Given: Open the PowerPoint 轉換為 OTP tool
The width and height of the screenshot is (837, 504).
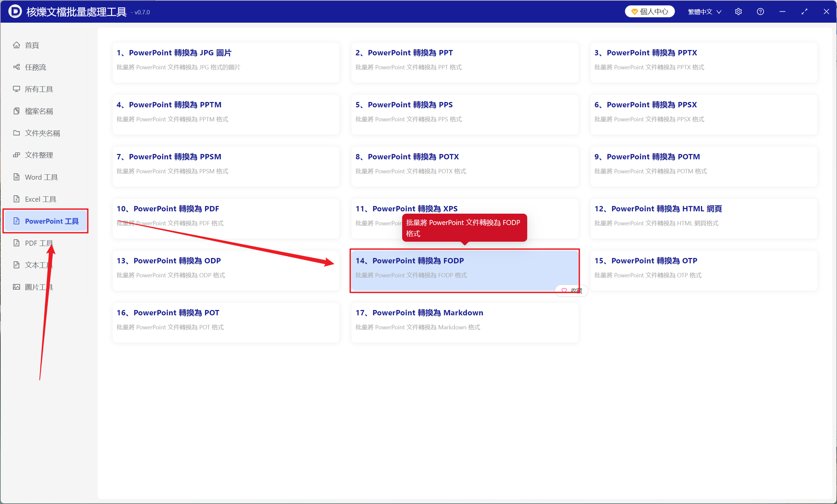Looking at the screenshot, I should 704,270.
